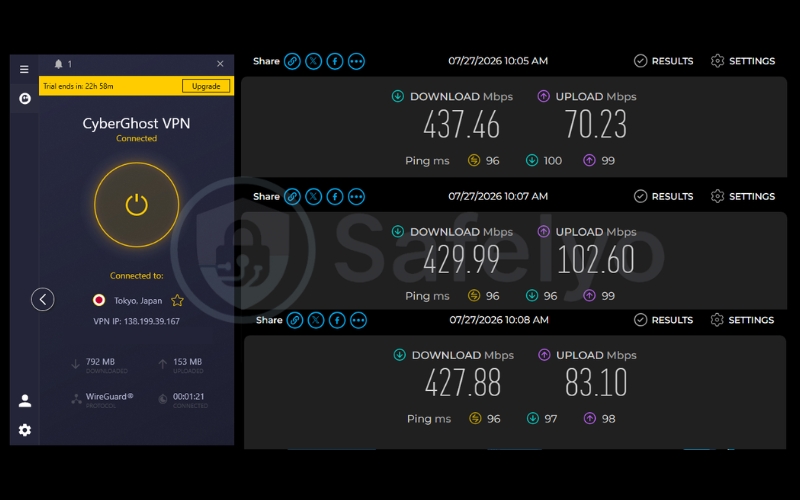Click the 429.99 download value
Screen dimensions: 800x500
[461, 260]
